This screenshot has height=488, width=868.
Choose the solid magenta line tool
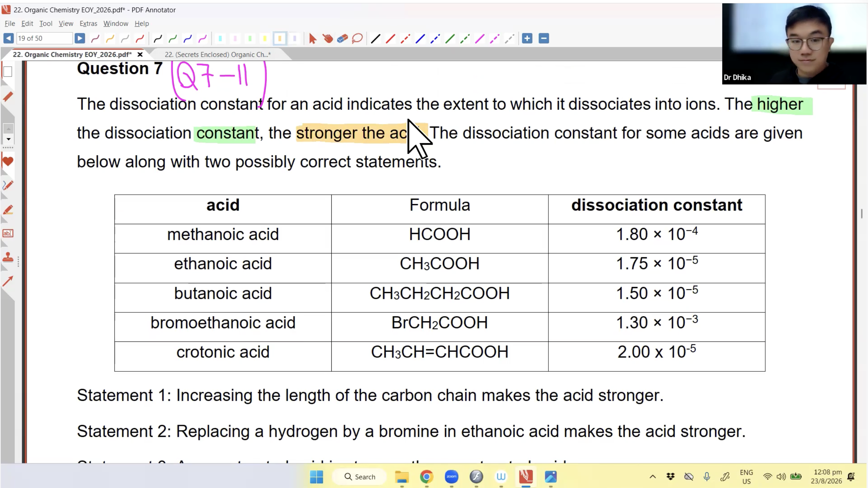(479, 38)
